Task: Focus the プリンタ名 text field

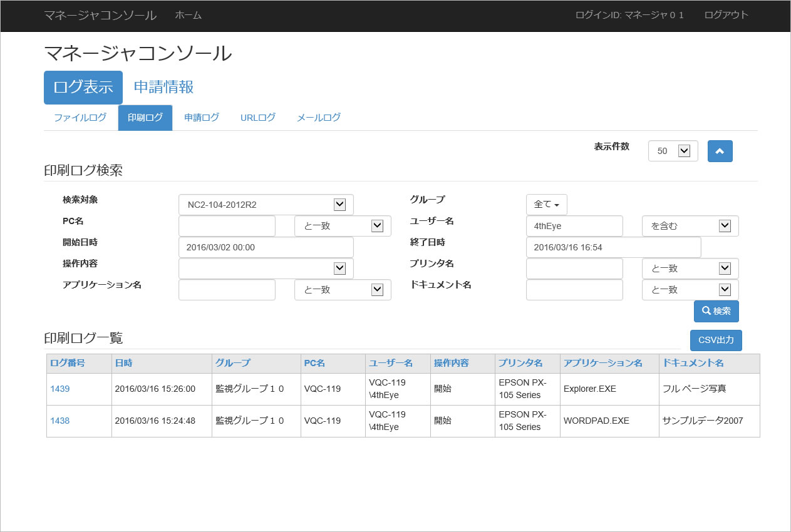Action: [x=574, y=269]
